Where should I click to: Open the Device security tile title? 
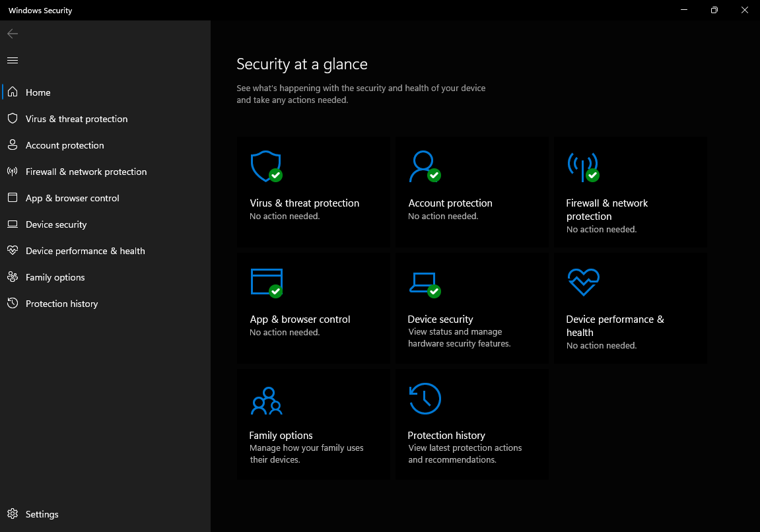[x=440, y=319]
